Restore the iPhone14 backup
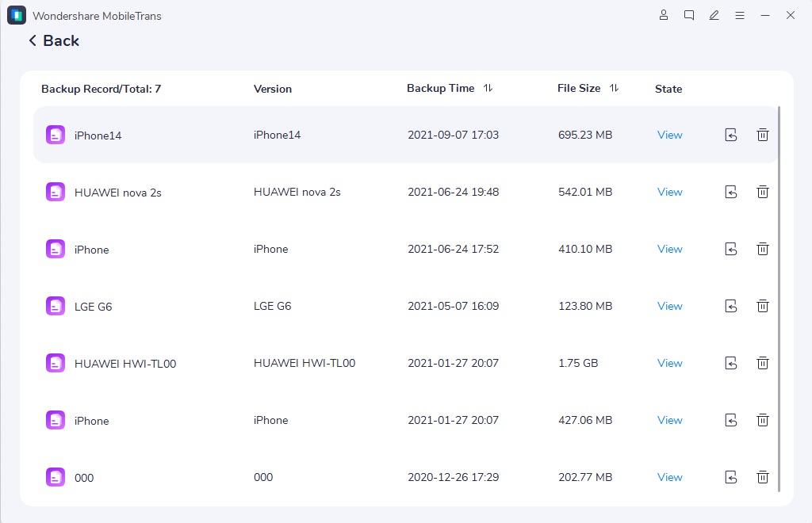812x523 pixels. click(x=730, y=135)
